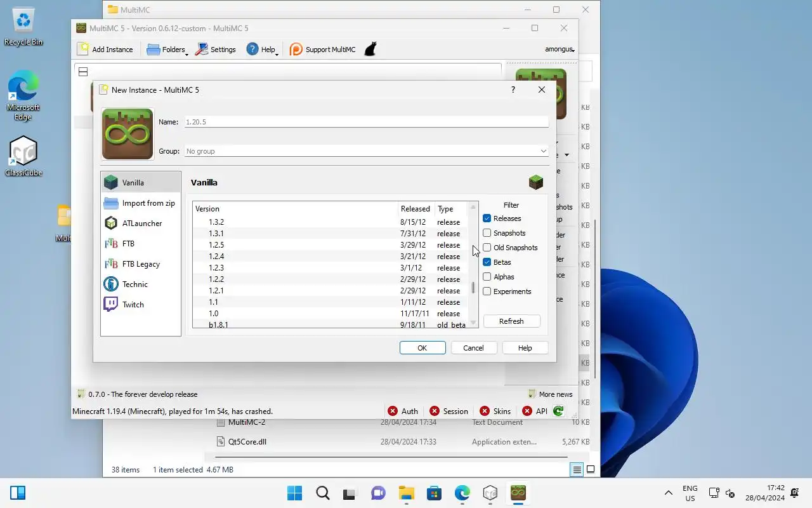The image size is (812, 508).
Task: Select Import from zip in sidebar
Action: [x=141, y=203]
